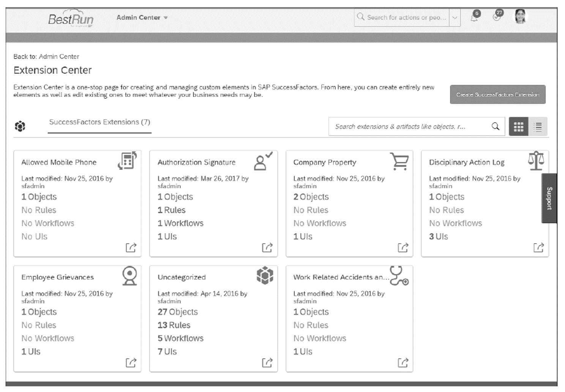Viewport: 565px width, 392px height.
Task: Open the Disciplinary Action Log title
Action: [x=467, y=162]
